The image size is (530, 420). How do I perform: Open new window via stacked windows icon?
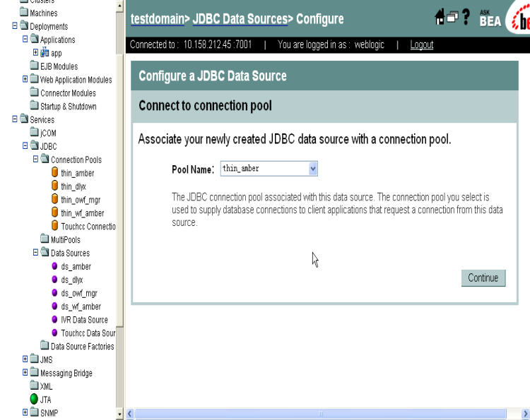point(452,16)
